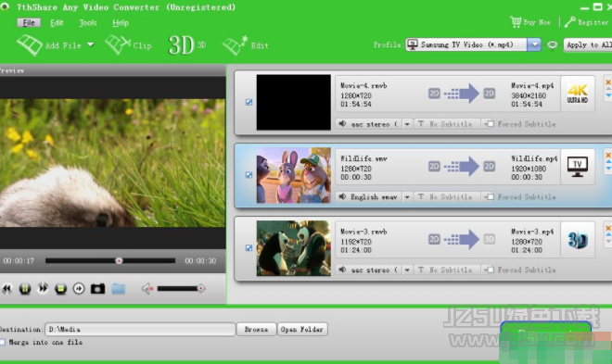Enable Forced Subtitle for Wildlife.wmv
612x364 pixels.
point(491,196)
